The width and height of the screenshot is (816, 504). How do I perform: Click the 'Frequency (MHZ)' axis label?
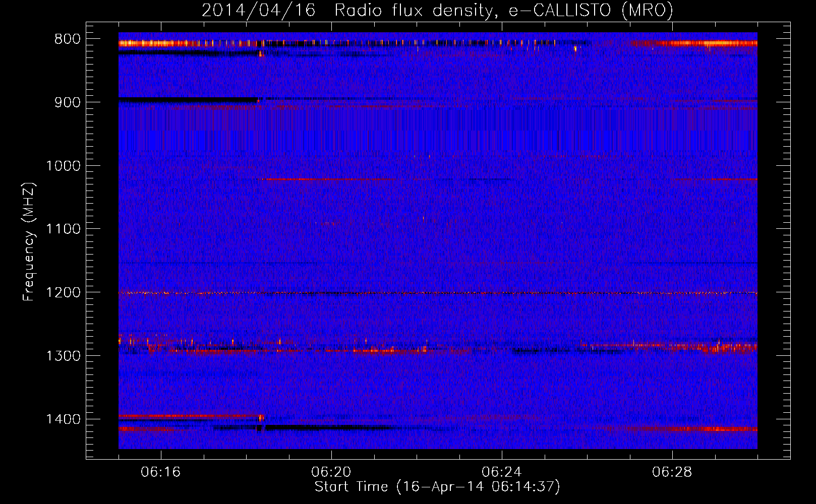[x=29, y=242]
